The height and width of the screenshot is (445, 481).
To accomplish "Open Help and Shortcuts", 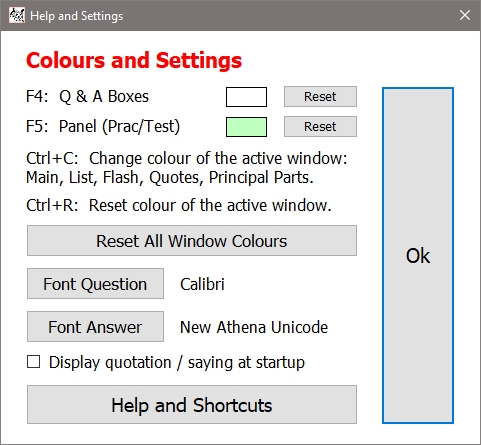I will [192, 405].
